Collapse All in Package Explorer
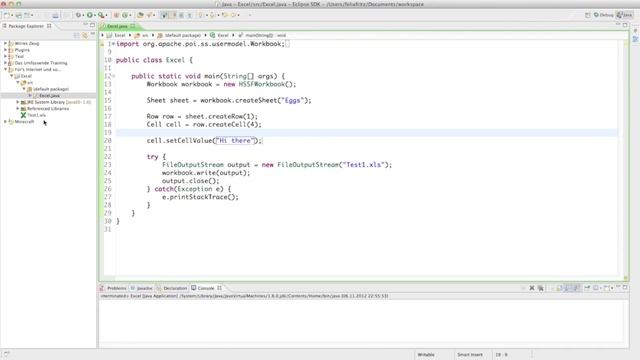The height and width of the screenshot is (360, 640). click(76, 36)
